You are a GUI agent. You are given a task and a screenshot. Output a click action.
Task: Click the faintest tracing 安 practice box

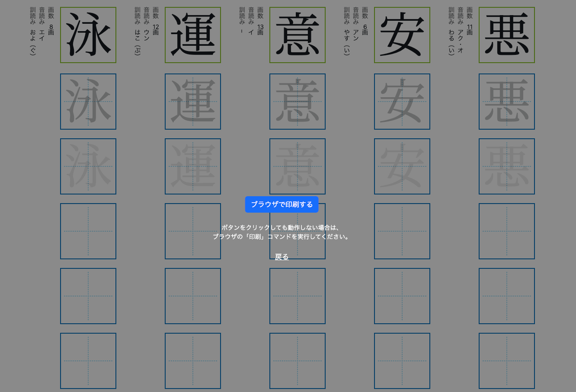(402, 166)
